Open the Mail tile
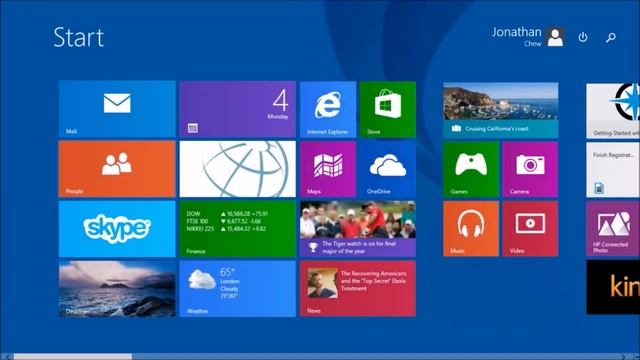 click(x=117, y=109)
